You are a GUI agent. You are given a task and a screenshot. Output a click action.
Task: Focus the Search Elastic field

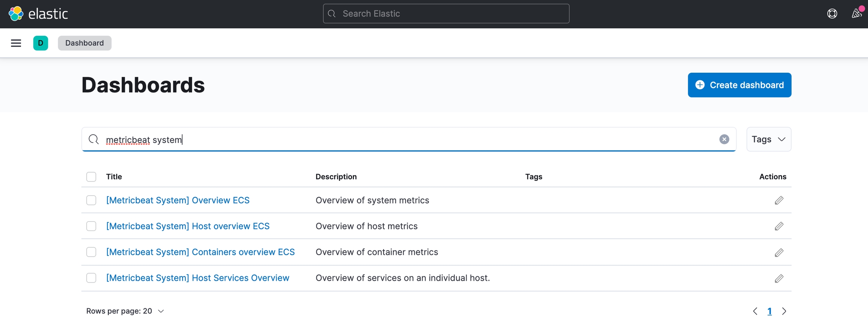coord(446,14)
